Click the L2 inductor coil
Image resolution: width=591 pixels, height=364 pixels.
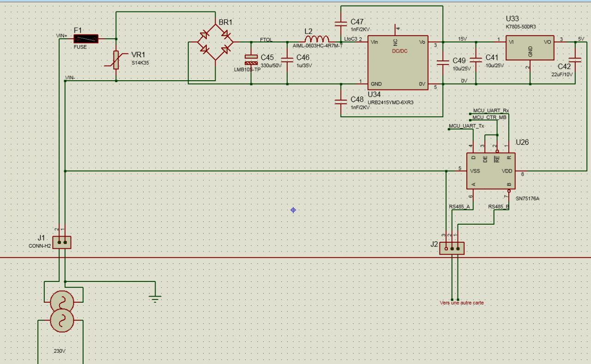point(317,38)
